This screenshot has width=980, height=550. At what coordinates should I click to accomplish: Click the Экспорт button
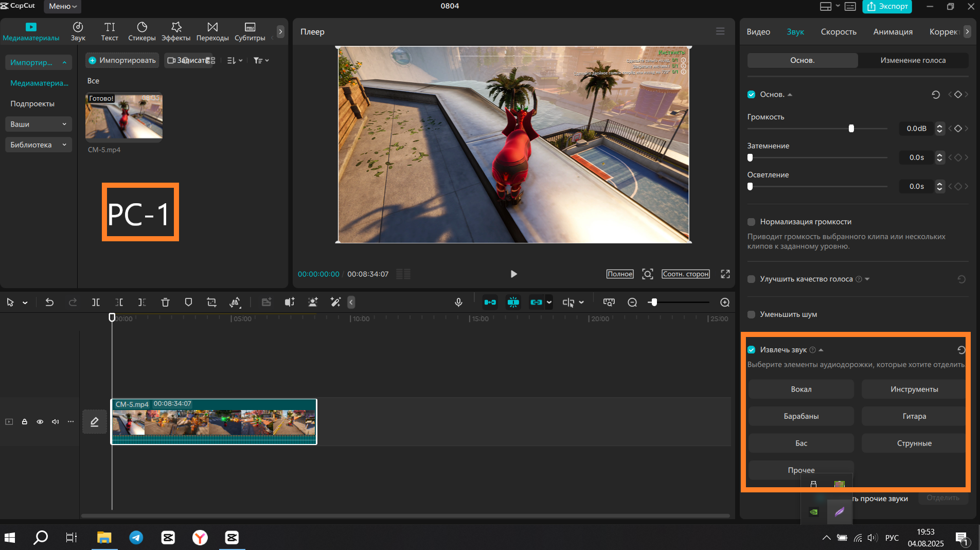tap(887, 6)
